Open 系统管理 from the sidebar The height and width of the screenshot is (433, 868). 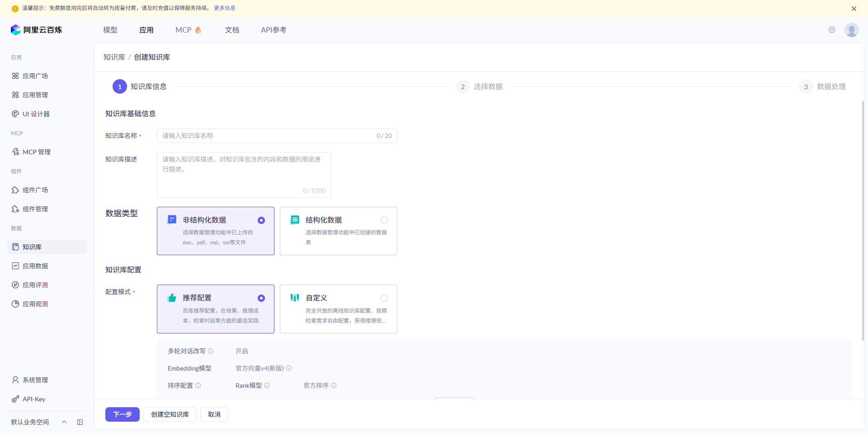pos(35,380)
